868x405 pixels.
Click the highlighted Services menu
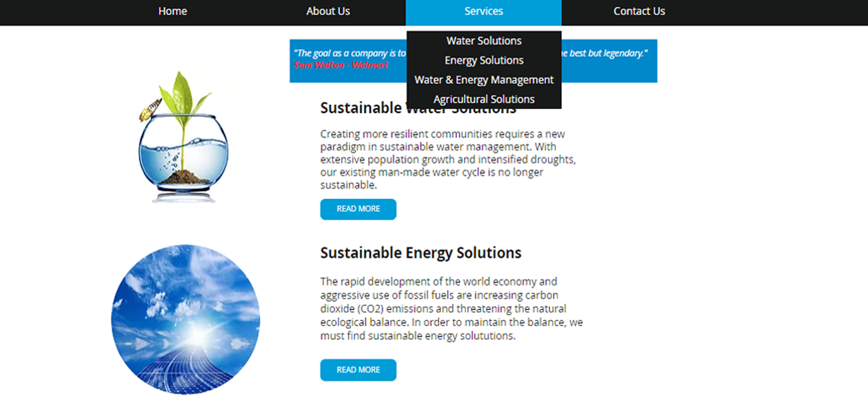[483, 11]
